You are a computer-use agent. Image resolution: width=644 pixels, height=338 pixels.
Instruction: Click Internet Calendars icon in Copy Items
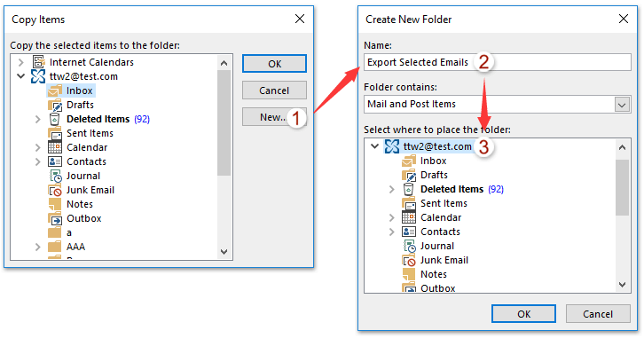[39, 62]
